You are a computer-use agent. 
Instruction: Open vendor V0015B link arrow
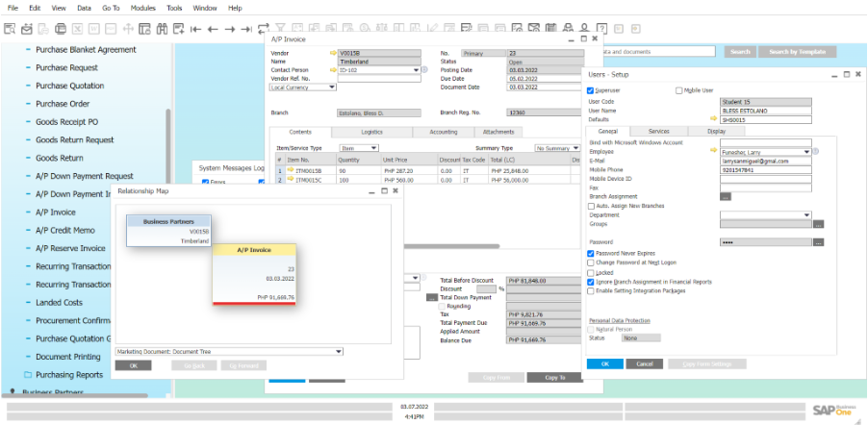pyautogui.click(x=333, y=53)
